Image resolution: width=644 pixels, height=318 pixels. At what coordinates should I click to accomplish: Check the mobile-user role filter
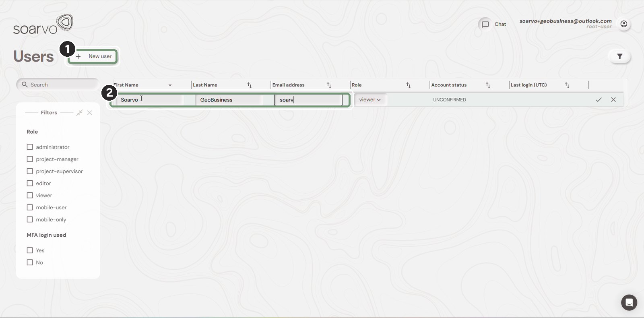pyautogui.click(x=30, y=208)
